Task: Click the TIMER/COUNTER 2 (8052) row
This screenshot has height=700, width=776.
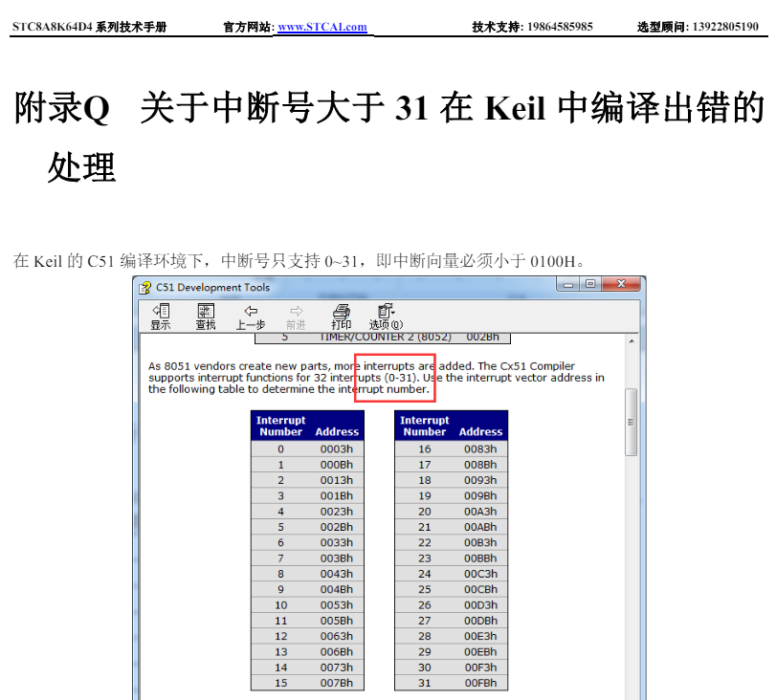Action: 382,338
